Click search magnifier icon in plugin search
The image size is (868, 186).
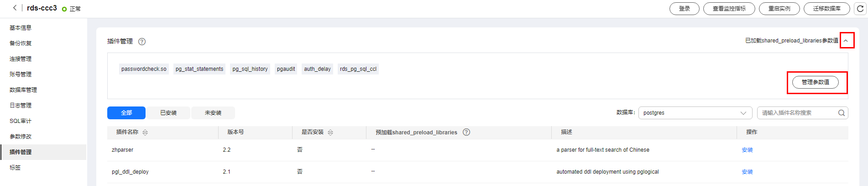coord(842,113)
